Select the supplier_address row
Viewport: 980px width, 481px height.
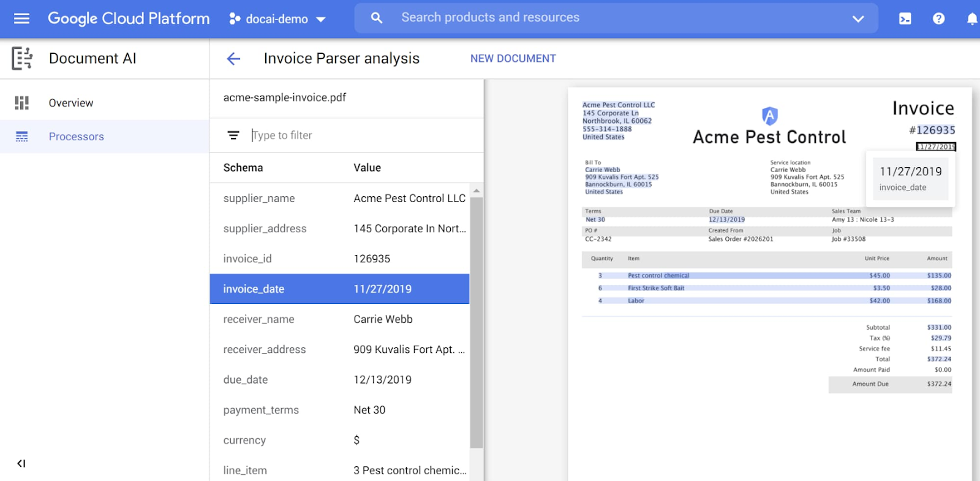pos(340,229)
